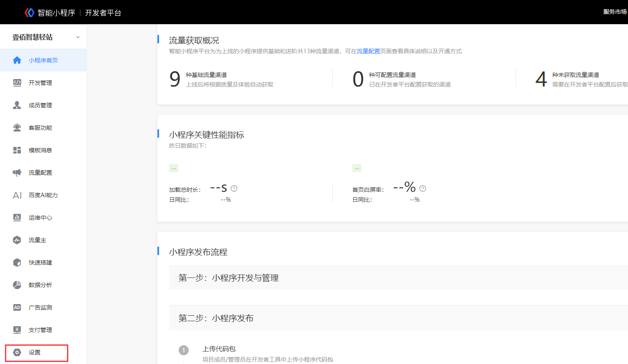Click help icon next to 加载总时长
Viewport: 628px width, 364px height.
coord(234,188)
